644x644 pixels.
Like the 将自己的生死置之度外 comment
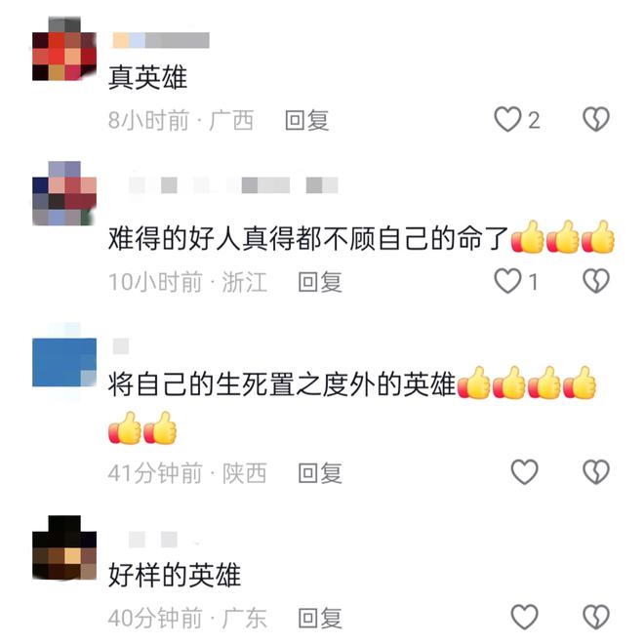point(525,471)
